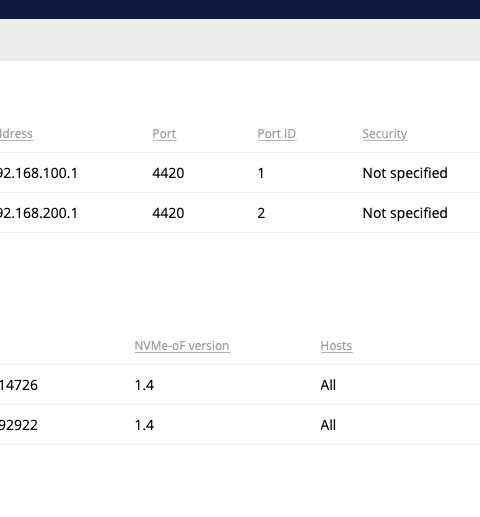Click version 1.4 in the 92922 row
This screenshot has height=517, width=480.
coord(144,425)
